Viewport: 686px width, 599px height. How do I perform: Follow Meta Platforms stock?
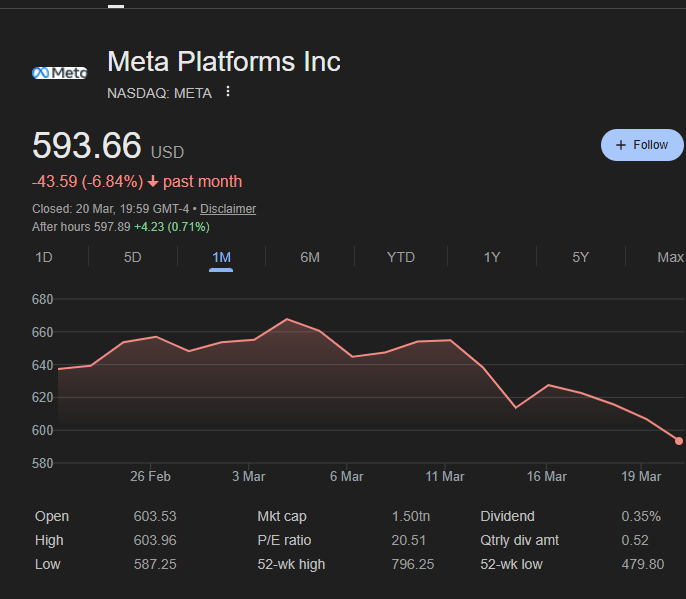coord(642,145)
